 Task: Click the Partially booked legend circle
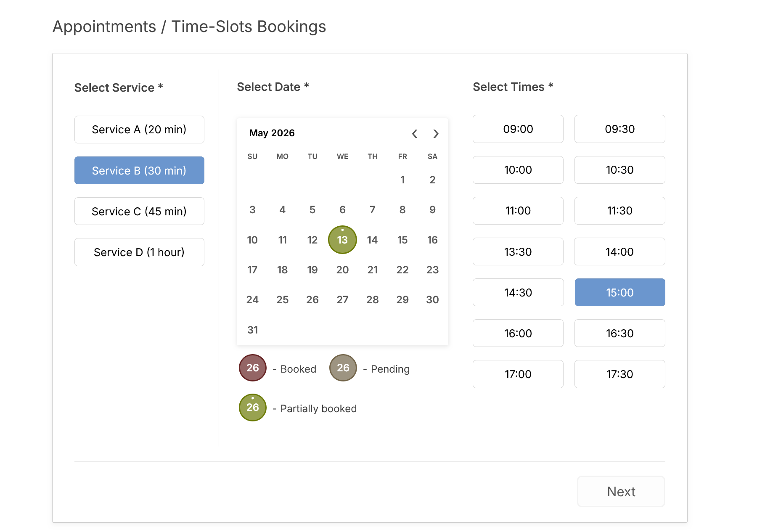pyautogui.click(x=252, y=407)
